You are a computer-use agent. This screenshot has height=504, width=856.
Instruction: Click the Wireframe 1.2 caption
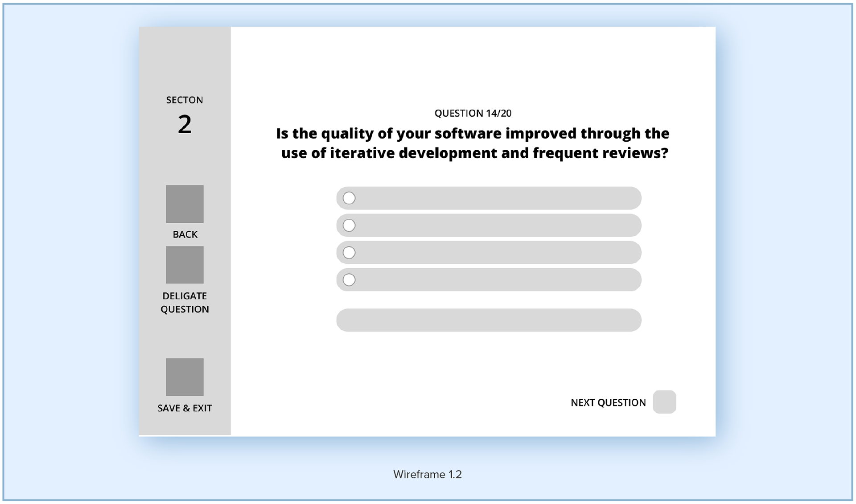tap(427, 475)
